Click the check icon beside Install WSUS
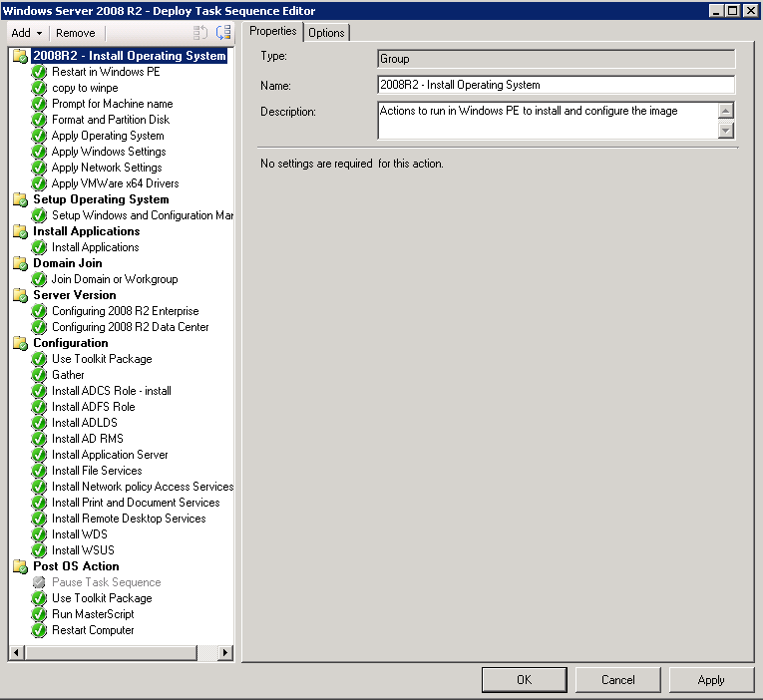Image resolution: width=763 pixels, height=700 pixels. [x=39, y=550]
